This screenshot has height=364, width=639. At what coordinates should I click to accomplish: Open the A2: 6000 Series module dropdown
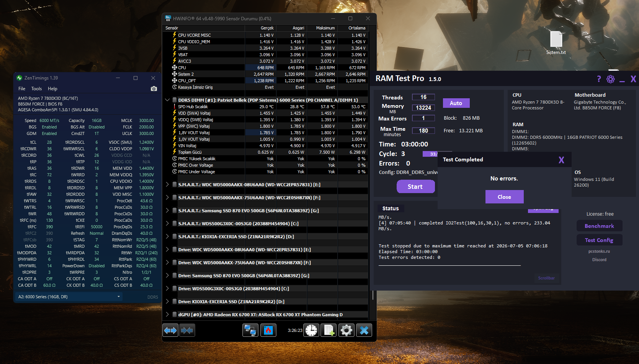(70, 297)
